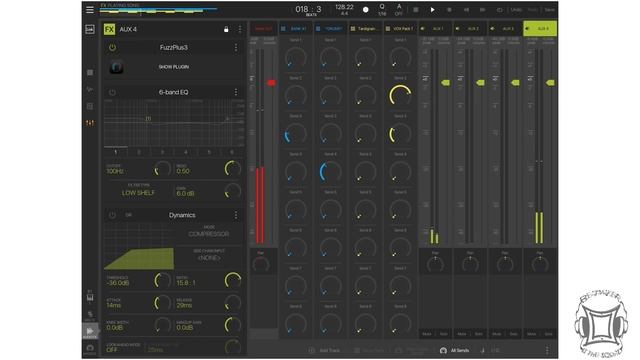Click the 14ms attack knob
The height and width of the screenshot is (360, 640).
click(162, 302)
